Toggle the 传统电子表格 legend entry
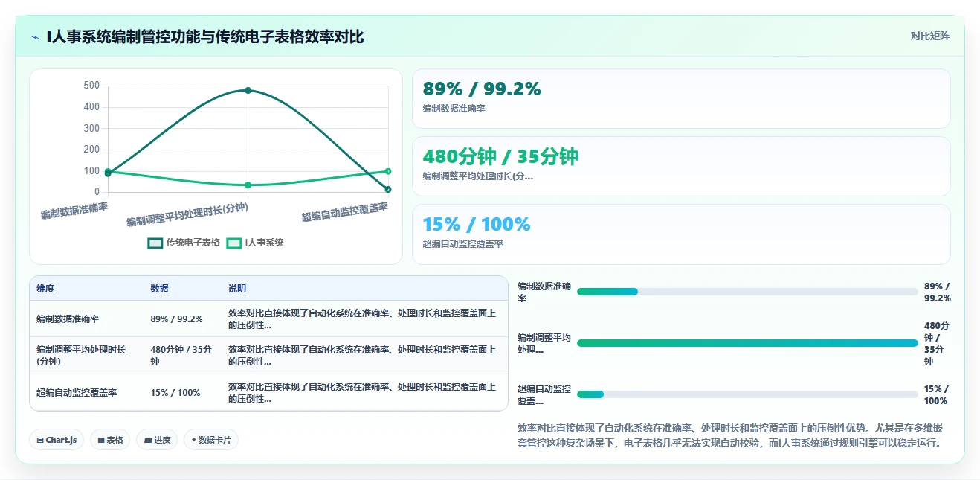 [184, 243]
